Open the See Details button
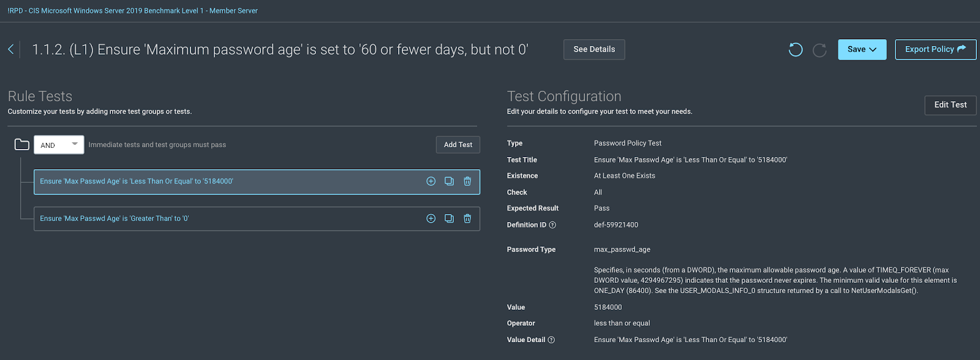 [594, 50]
